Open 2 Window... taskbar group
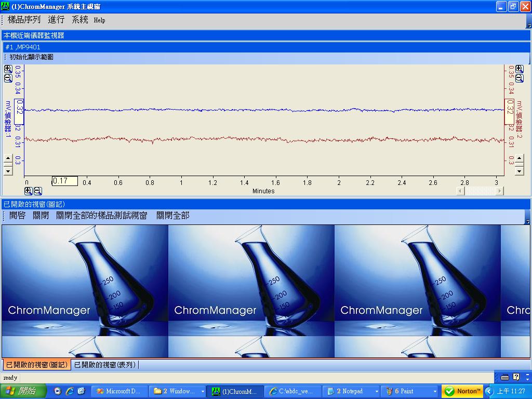This screenshot has width=532, height=399. coord(178,391)
